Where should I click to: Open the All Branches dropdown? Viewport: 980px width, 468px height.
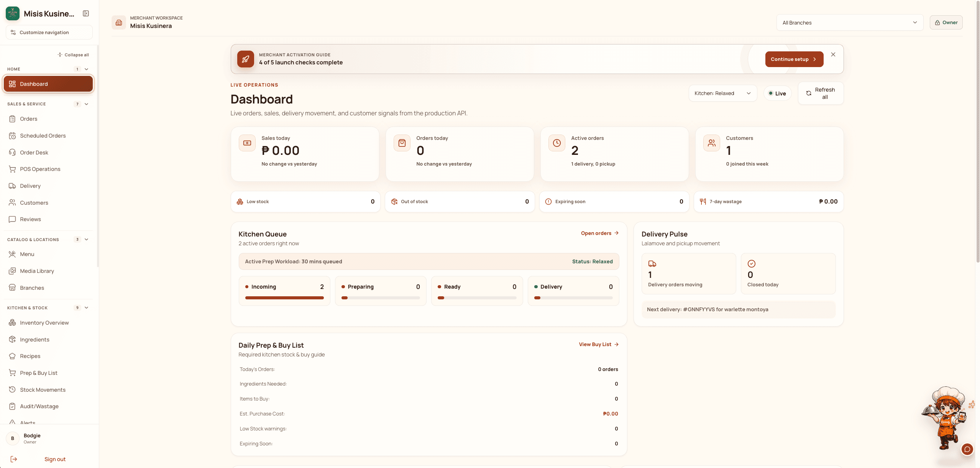click(x=850, y=23)
